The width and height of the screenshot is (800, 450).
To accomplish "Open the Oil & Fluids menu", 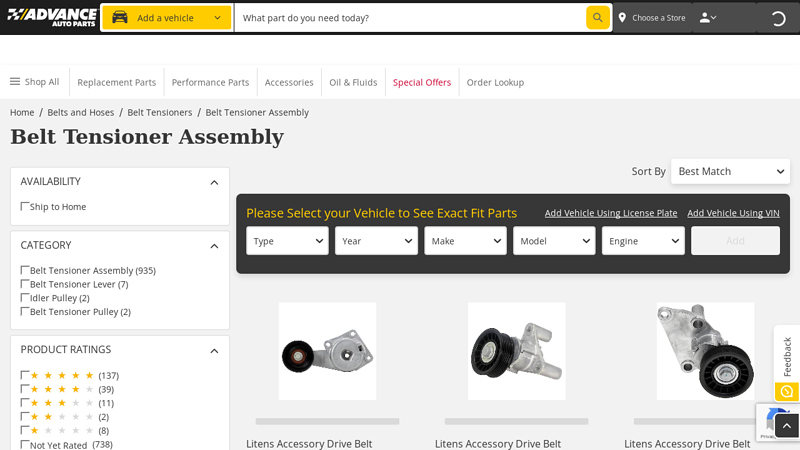I will point(353,82).
